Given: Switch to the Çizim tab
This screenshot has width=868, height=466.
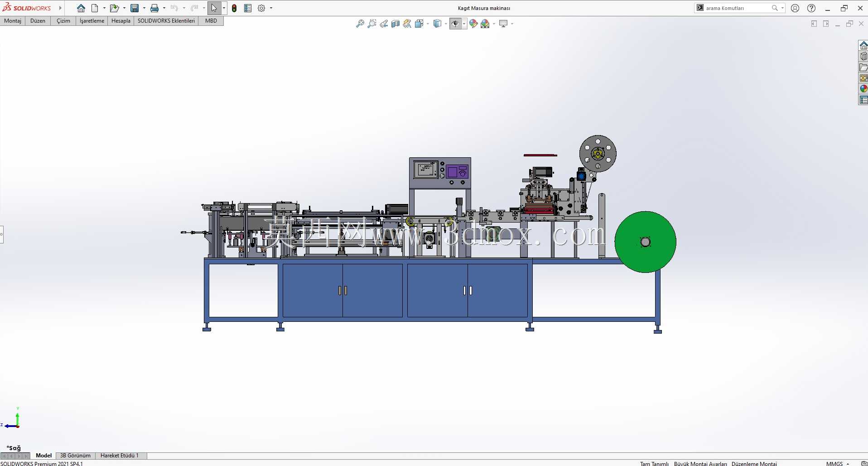Looking at the screenshot, I should click(x=63, y=21).
